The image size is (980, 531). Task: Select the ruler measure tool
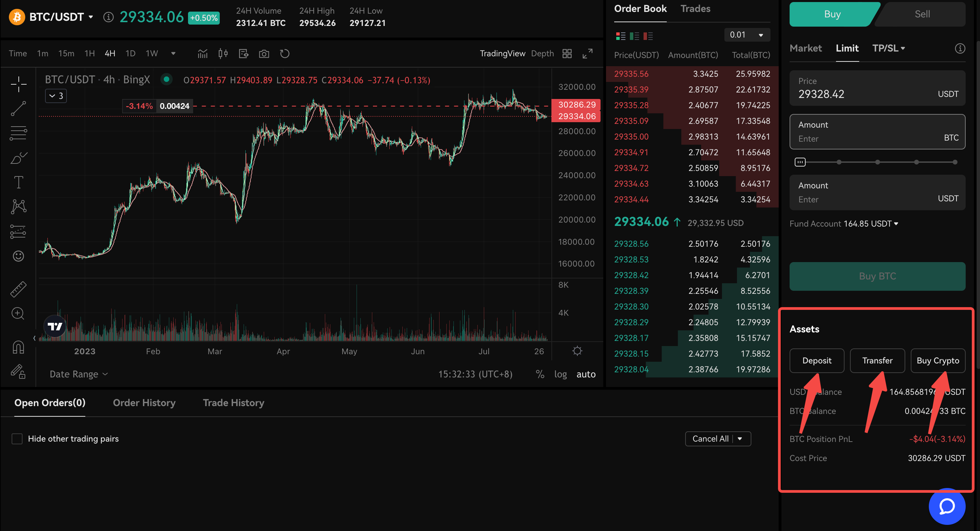(x=18, y=289)
